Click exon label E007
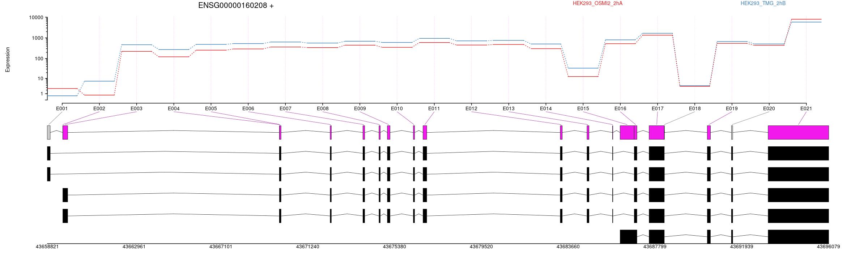The image size is (868, 253). (x=285, y=108)
